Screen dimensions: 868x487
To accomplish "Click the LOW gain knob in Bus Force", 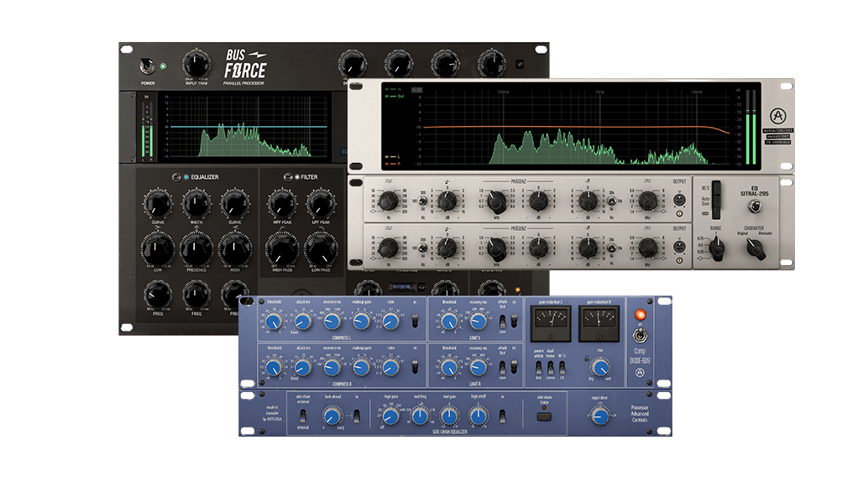I will 158,249.
